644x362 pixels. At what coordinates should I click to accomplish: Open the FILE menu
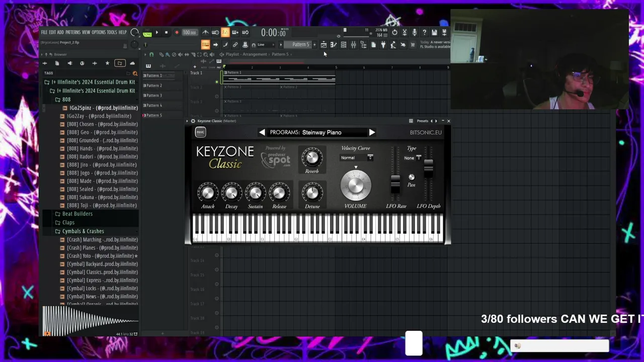click(44, 33)
